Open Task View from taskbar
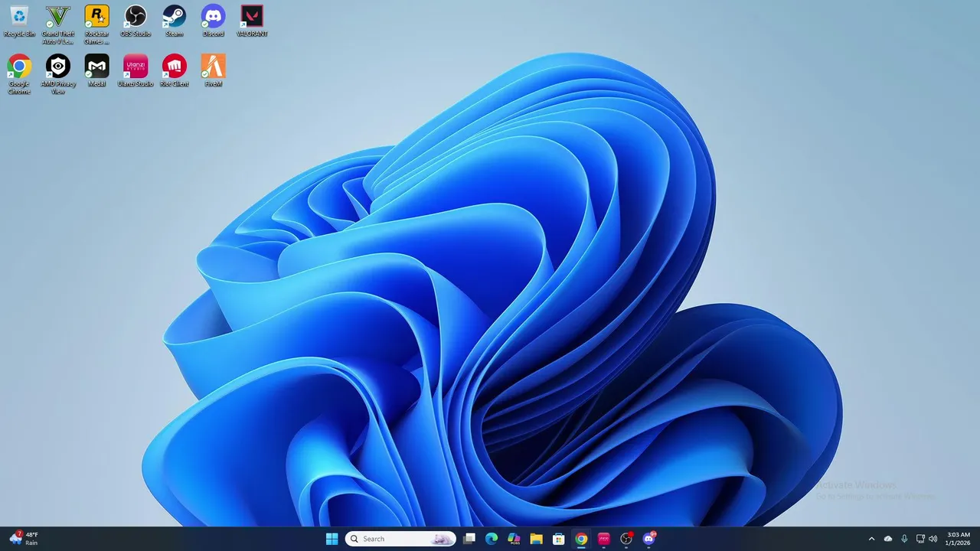The width and height of the screenshot is (980, 551). pos(469,539)
